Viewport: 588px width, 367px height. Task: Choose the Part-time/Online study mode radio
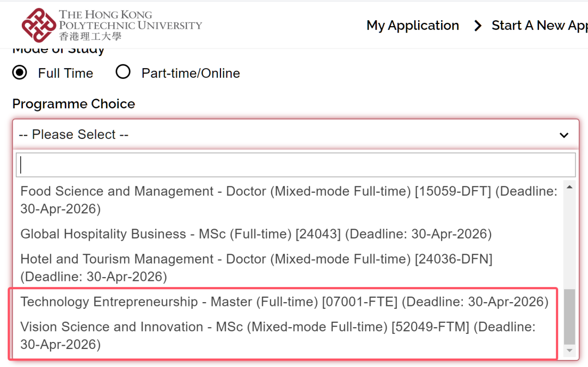pos(123,72)
